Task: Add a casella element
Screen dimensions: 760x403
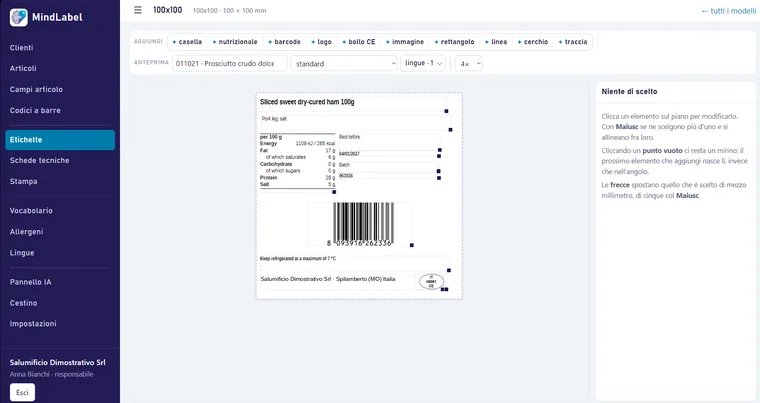Action: [x=187, y=42]
